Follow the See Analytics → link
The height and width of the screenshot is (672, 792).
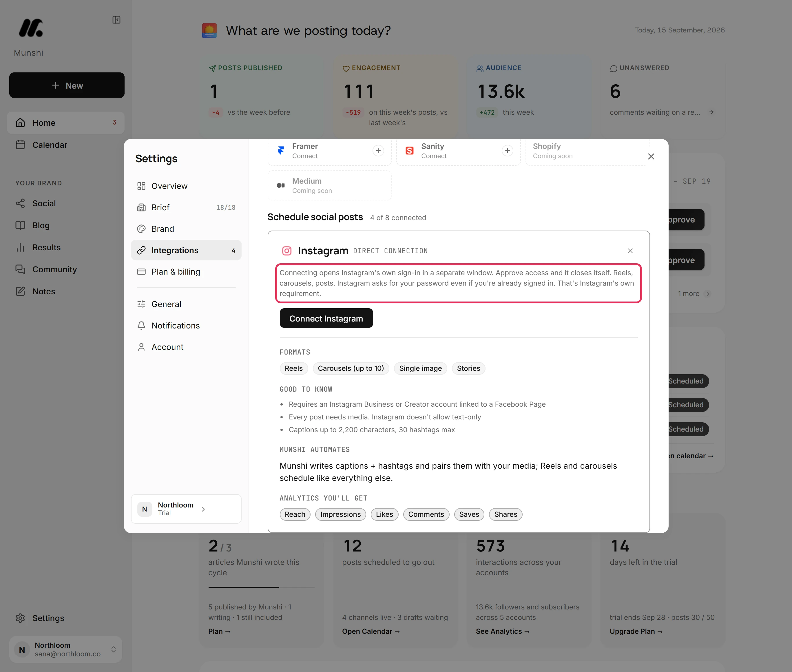pos(503,631)
